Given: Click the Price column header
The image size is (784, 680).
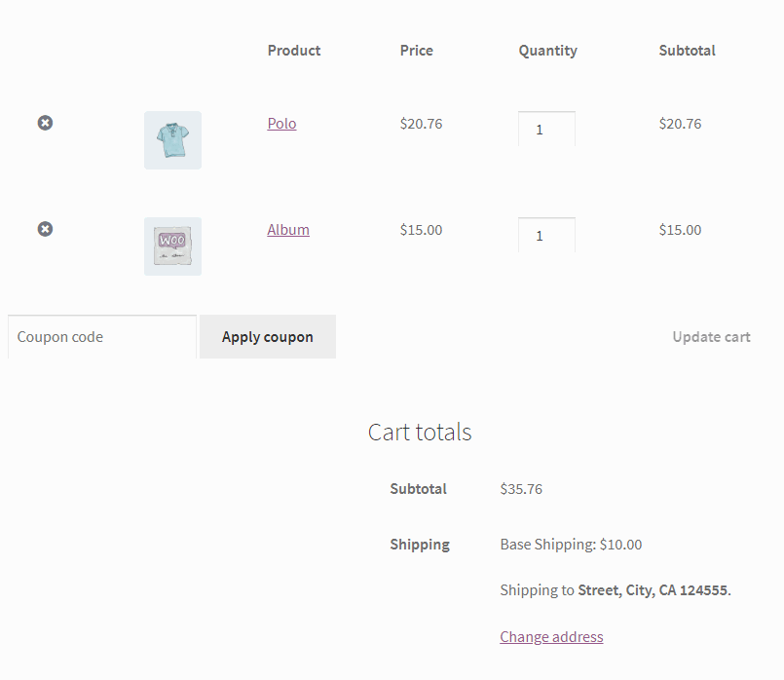Looking at the screenshot, I should [x=416, y=50].
